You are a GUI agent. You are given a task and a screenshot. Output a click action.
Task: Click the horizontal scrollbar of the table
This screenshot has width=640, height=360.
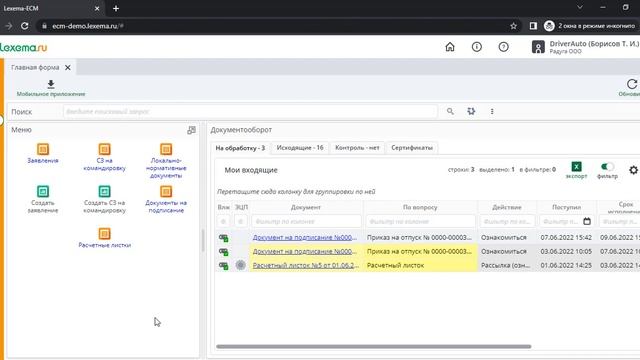tap(373, 347)
